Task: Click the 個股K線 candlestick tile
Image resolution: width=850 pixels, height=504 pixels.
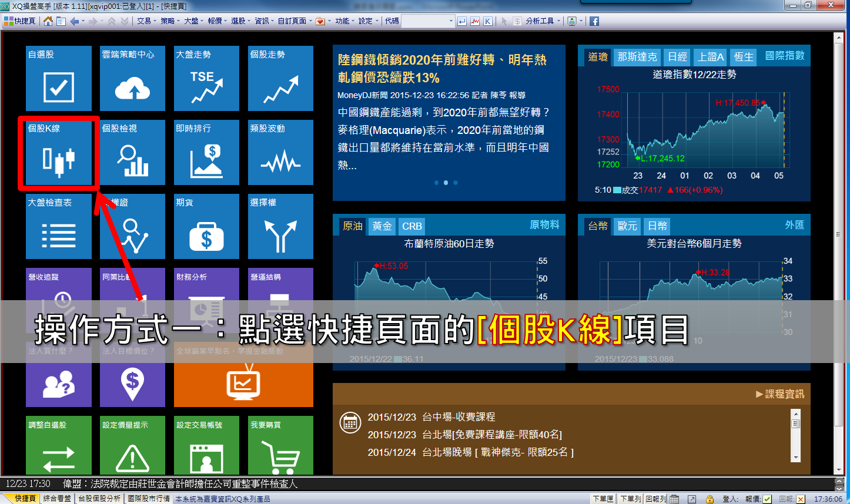Action: [x=59, y=152]
